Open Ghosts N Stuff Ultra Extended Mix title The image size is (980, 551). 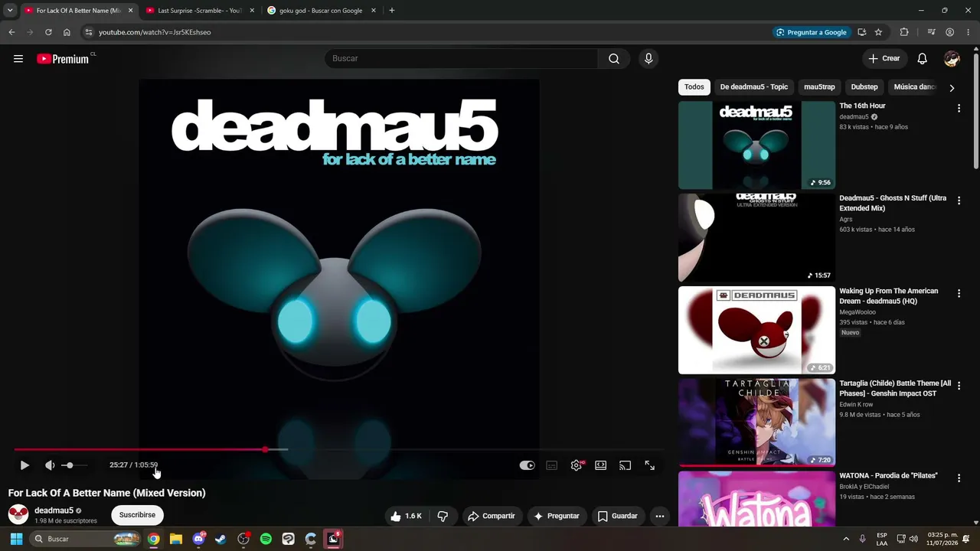[x=893, y=204]
